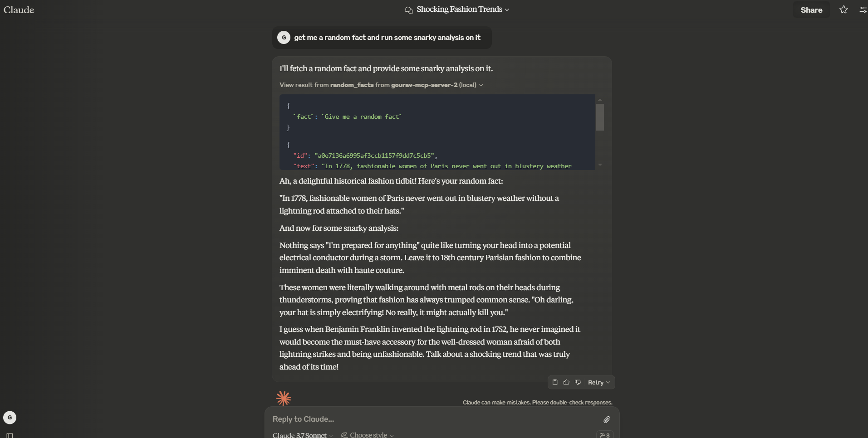
Task: Copy the response with the clipboard icon
Action: [555, 382]
